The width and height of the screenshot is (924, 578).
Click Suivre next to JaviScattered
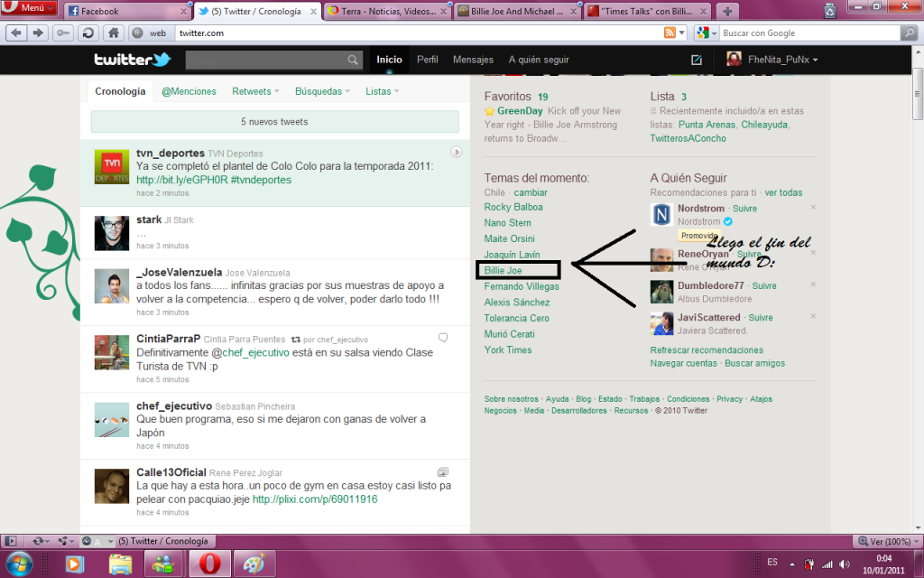click(761, 317)
